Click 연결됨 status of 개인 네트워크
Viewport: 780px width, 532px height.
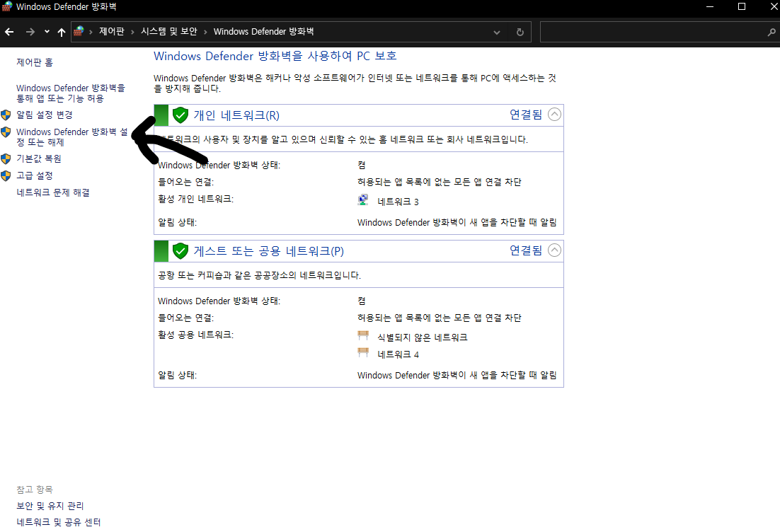pyautogui.click(x=526, y=115)
